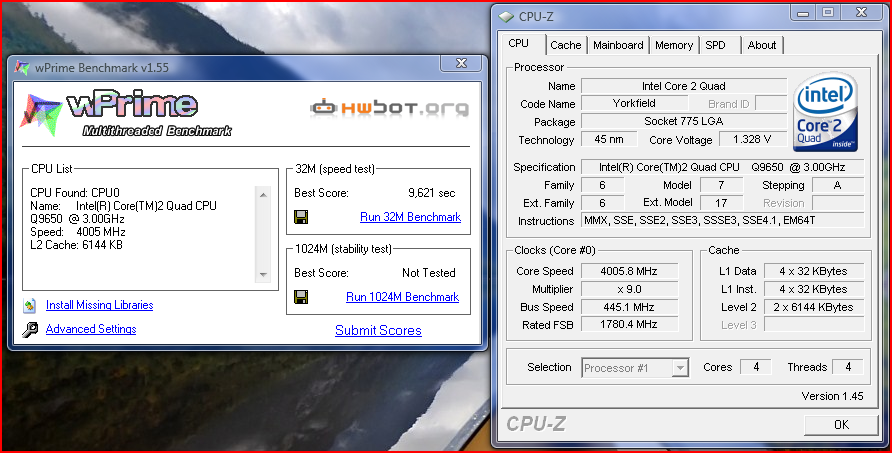
Task: Click the Technology value 45 nm
Action: 609,139
